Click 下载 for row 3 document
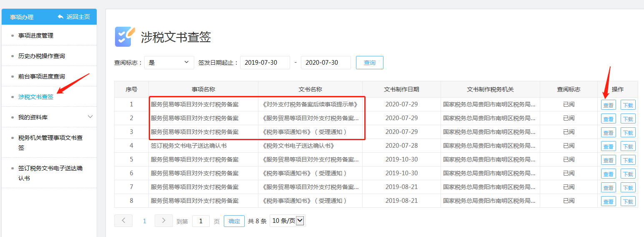 (628, 133)
